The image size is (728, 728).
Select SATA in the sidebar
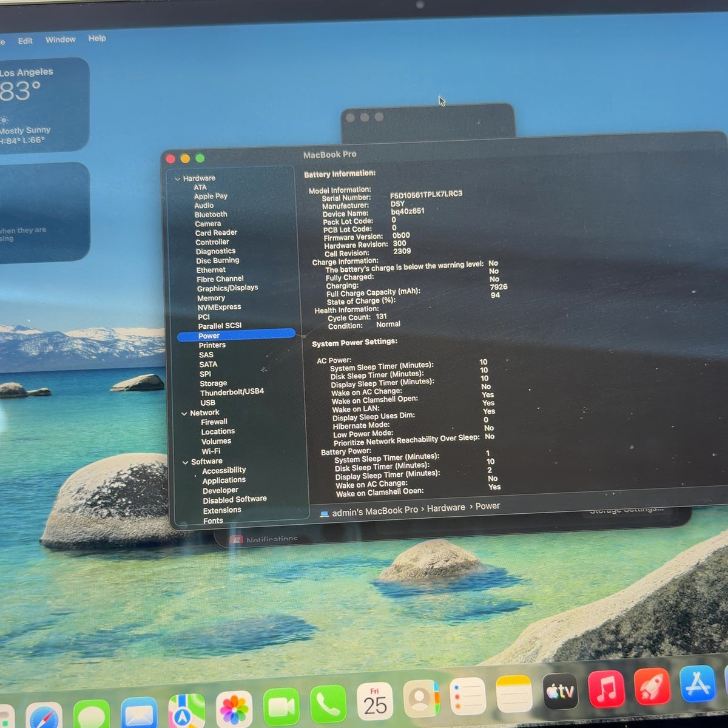208,365
